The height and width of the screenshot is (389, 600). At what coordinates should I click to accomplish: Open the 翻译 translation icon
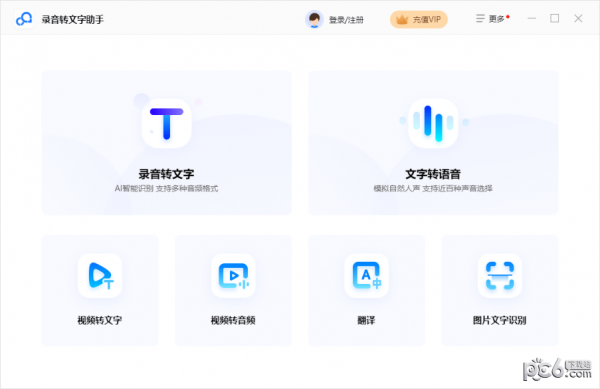coord(367,275)
